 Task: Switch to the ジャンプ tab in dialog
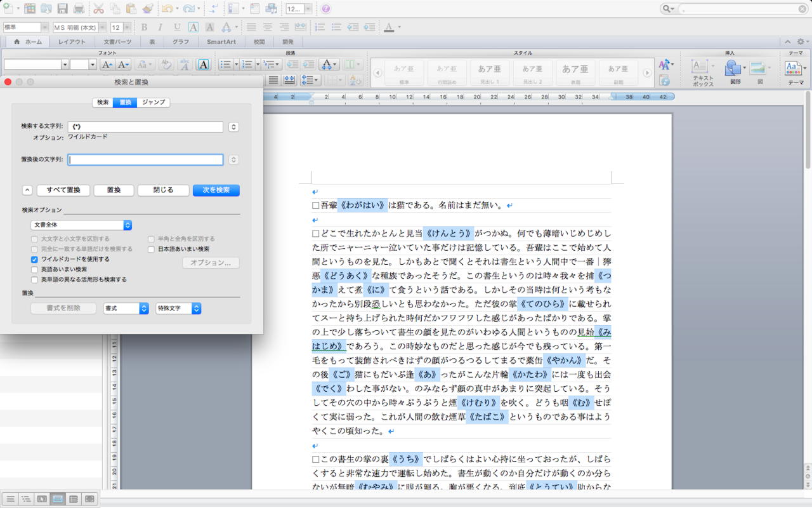[154, 102]
